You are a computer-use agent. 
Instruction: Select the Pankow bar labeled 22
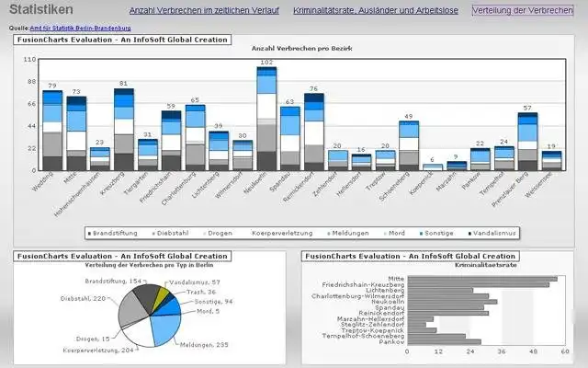[x=480, y=159]
